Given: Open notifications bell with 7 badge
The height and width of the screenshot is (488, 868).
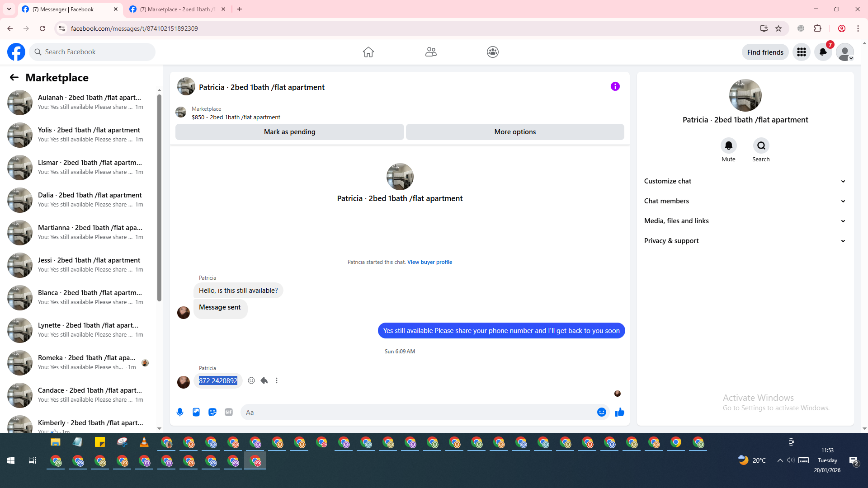Looking at the screenshot, I should click(x=823, y=52).
